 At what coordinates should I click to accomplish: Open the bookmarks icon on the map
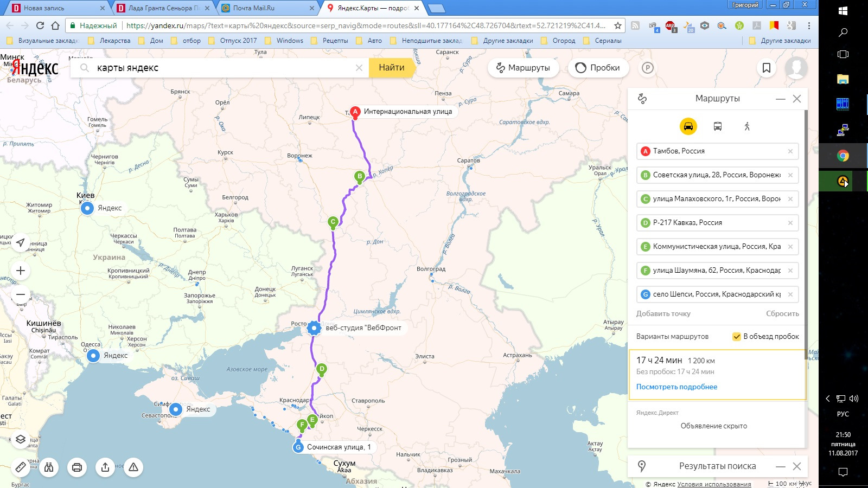click(x=767, y=68)
